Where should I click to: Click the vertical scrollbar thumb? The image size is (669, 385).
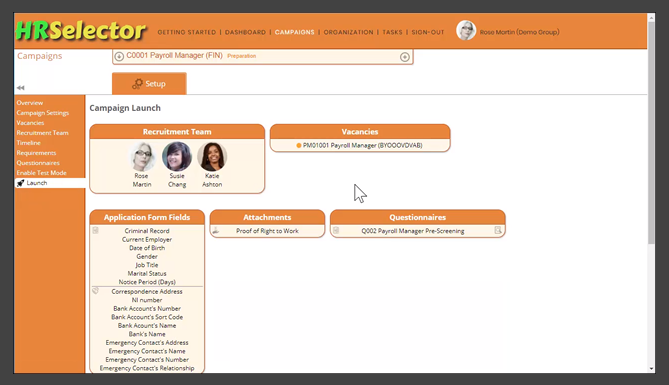pyautogui.click(x=651, y=132)
